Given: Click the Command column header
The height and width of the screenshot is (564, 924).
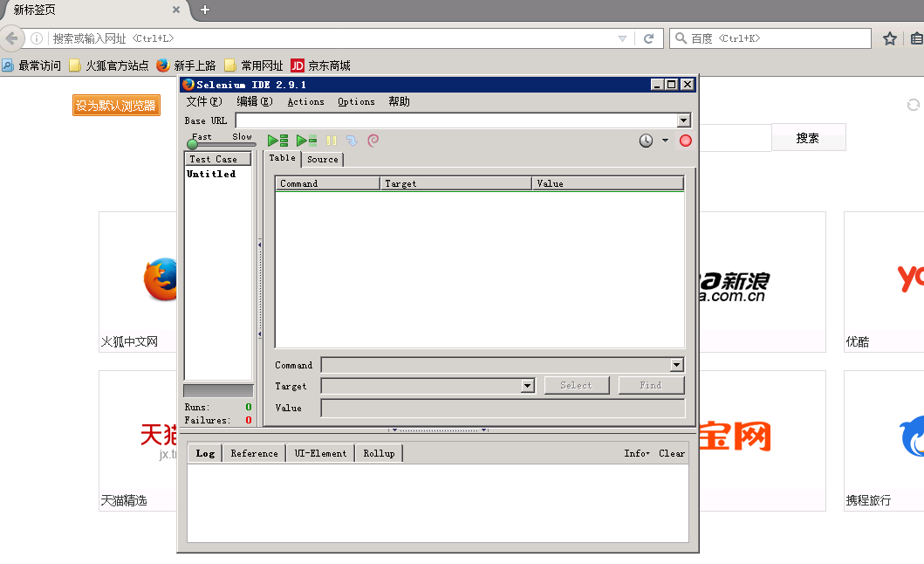Looking at the screenshot, I should [x=328, y=183].
